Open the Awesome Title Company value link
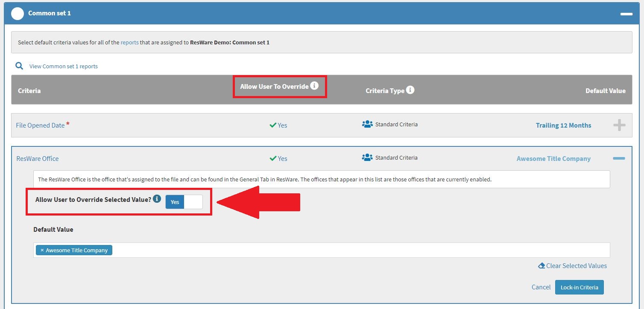644x309 pixels. point(553,158)
